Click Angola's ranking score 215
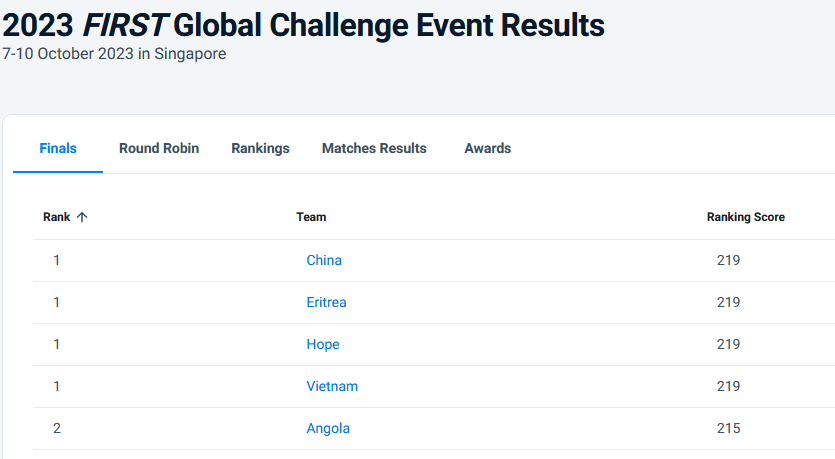Viewport: 835px width, 459px height. click(x=728, y=429)
